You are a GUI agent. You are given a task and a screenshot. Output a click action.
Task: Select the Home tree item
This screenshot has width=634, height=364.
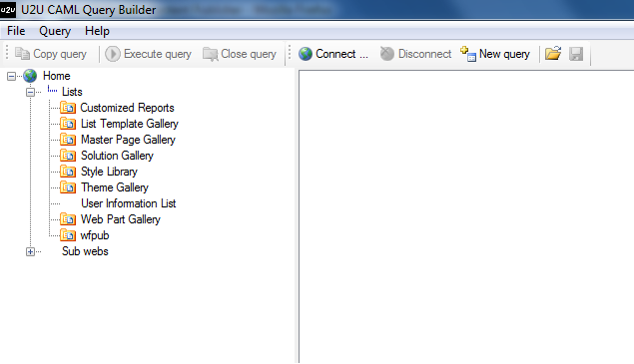click(x=57, y=76)
